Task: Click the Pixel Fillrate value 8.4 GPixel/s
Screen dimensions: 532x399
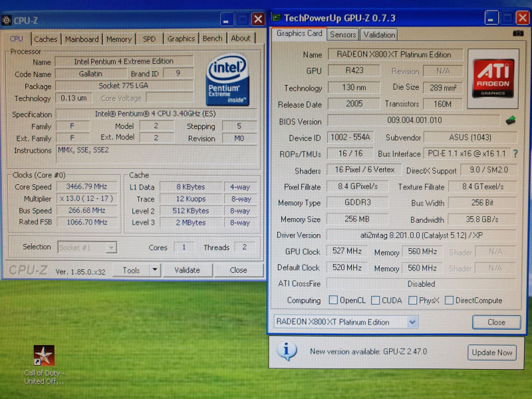Action: coord(357,186)
